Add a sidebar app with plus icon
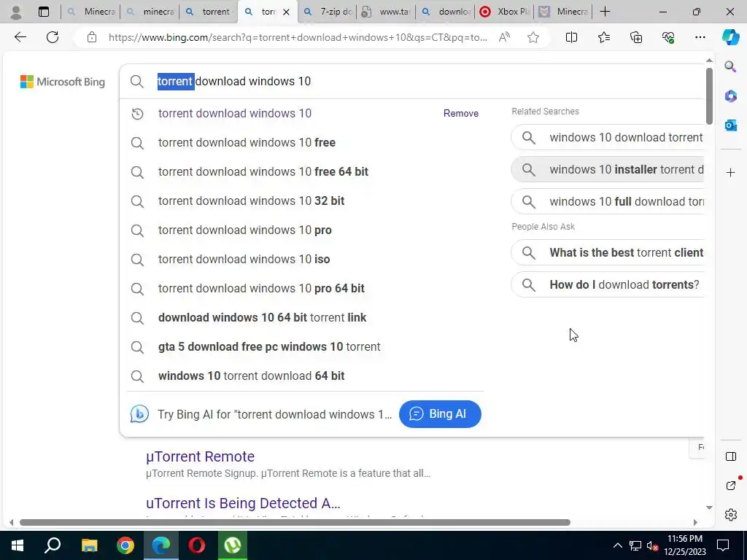 pyautogui.click(x=730, y=172)
